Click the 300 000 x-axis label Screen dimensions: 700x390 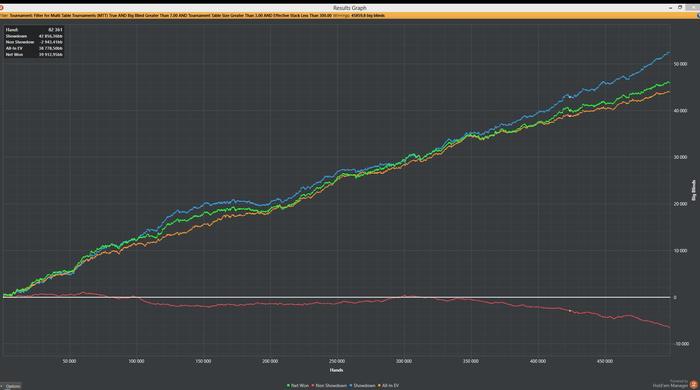[404, 361]
